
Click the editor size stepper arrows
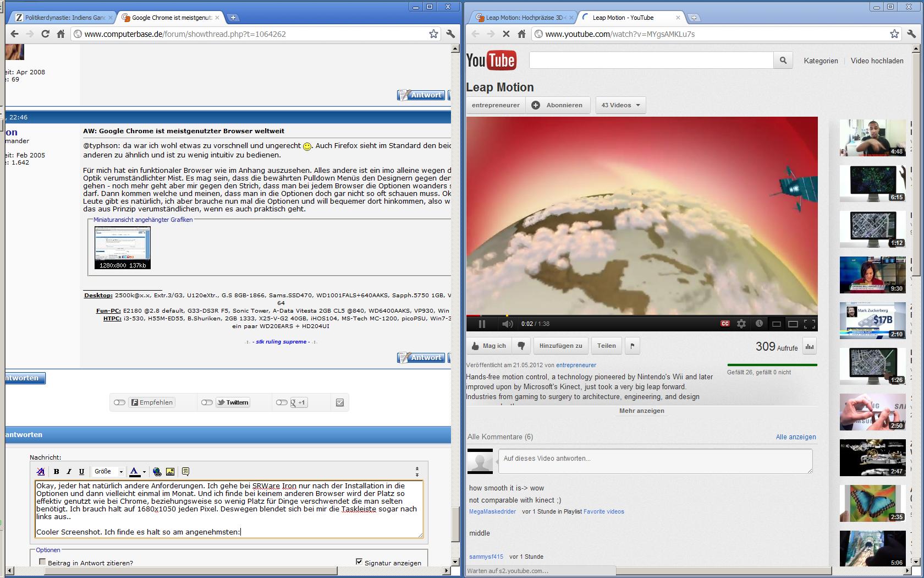[417, 472]
